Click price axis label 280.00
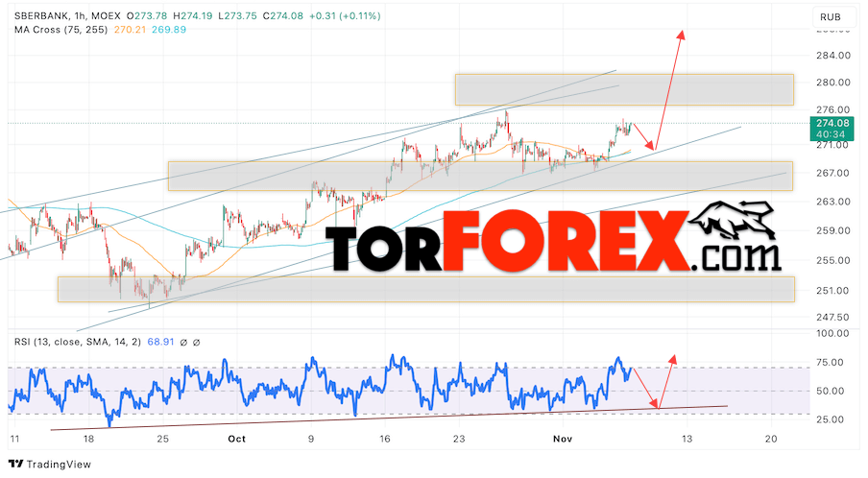The width and height of the screenshot is (868, 478). pyautogui.click(x=833, y=83)
